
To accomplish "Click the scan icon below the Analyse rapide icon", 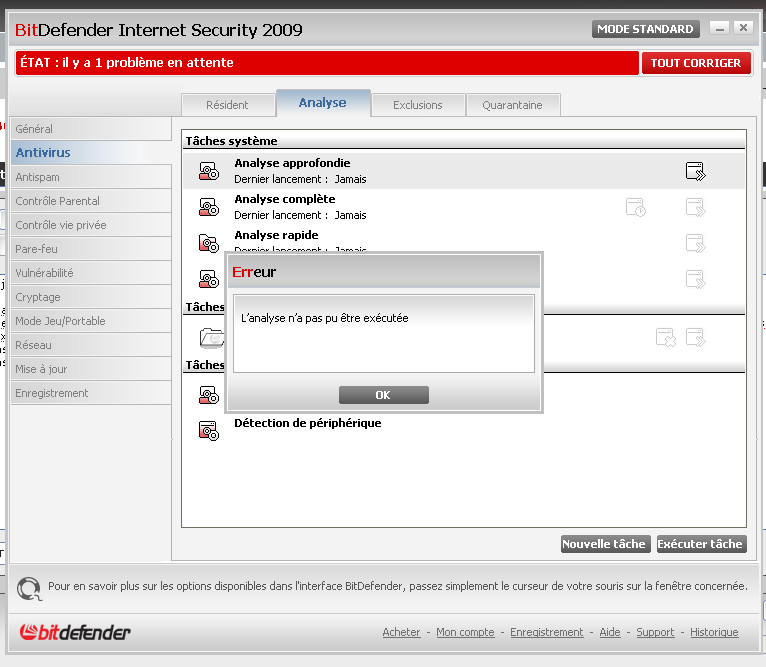I will point(209,279).
